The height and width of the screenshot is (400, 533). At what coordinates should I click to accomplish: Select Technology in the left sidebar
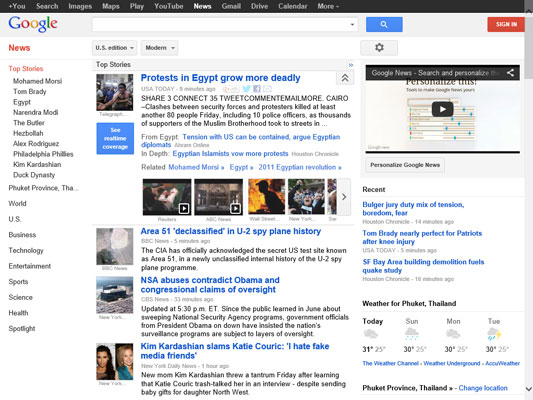click(x=26, y=250)
